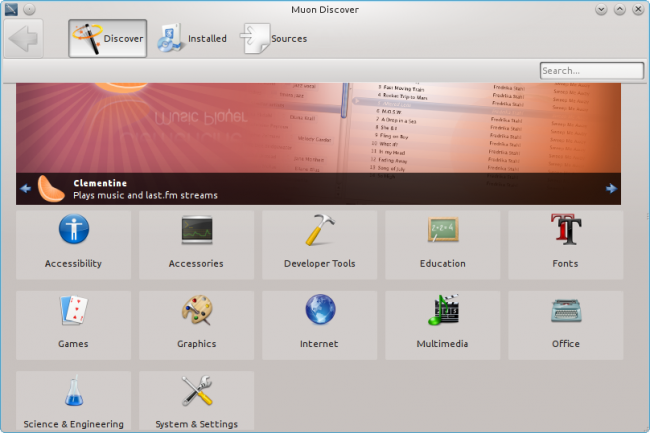
Task: Select the Games label
Action: click(73, 343)
